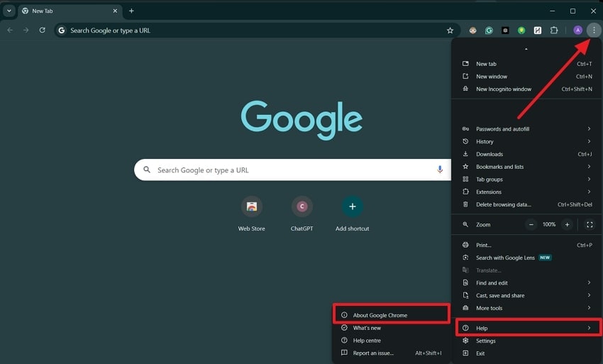Click the Grammarly extension icon
603x364 pixels.
coord(489,31)
